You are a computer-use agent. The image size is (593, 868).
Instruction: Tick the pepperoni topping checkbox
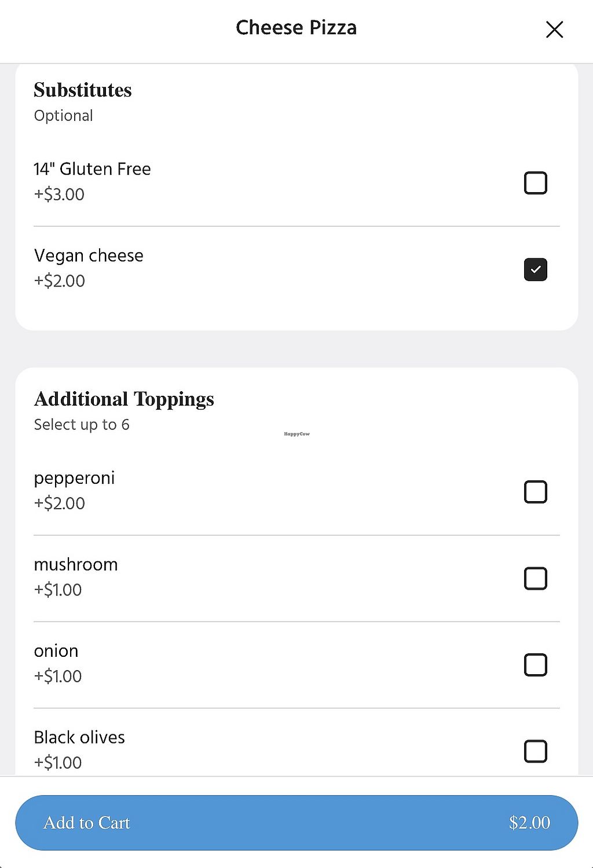[x=535, y=492]
